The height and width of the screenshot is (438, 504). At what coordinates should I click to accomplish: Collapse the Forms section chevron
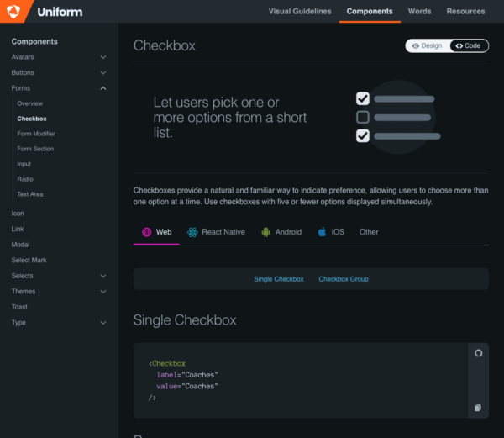[103, 88]
